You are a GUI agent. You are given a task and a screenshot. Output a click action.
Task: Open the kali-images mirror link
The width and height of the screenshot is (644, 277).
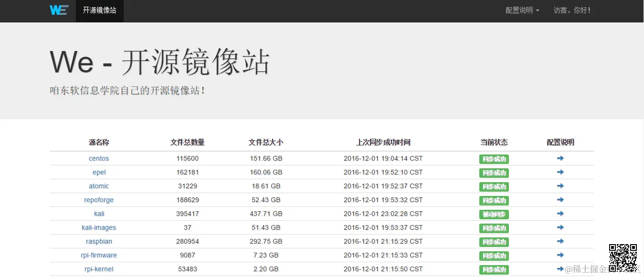point(99,227)
